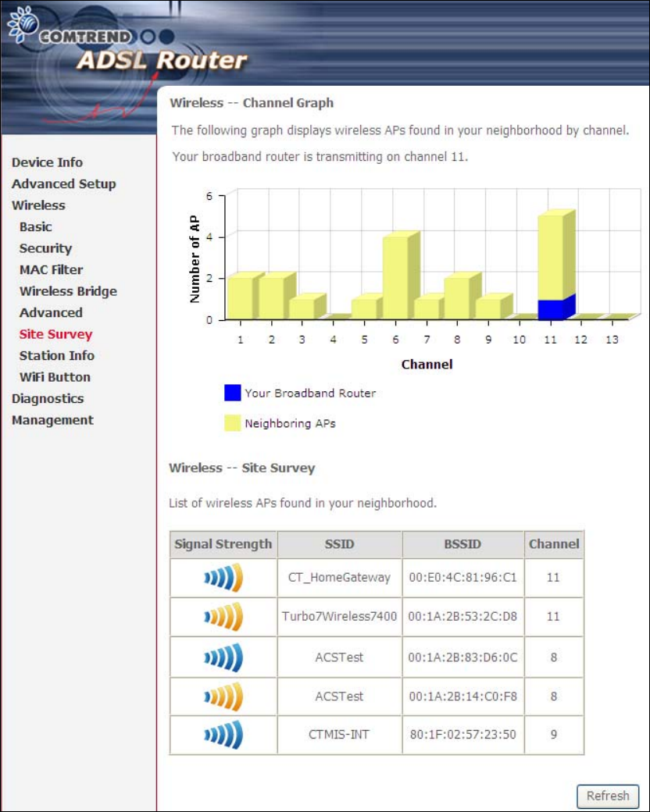Click channel value 9 for CTMIS-INT

coord(554,735)
